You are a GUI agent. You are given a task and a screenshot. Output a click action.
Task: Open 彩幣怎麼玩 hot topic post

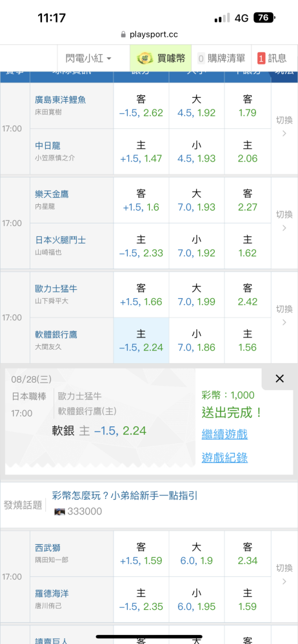(125, 495)
